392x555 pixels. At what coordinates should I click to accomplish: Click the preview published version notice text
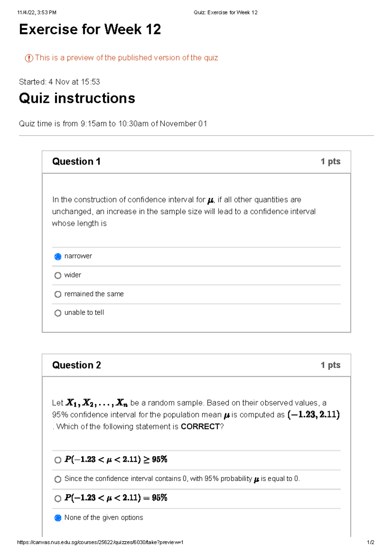pos(127,58)
